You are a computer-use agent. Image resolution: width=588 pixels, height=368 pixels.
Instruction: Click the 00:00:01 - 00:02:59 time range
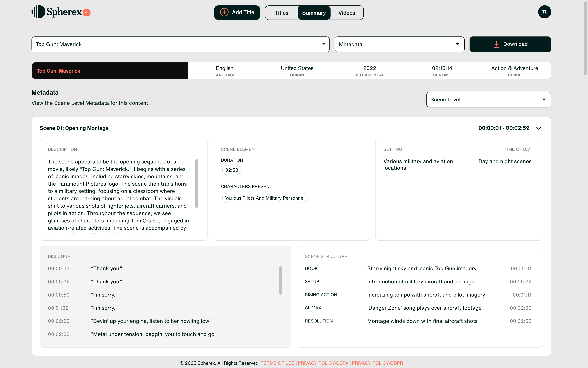click(x=504, y=128)
